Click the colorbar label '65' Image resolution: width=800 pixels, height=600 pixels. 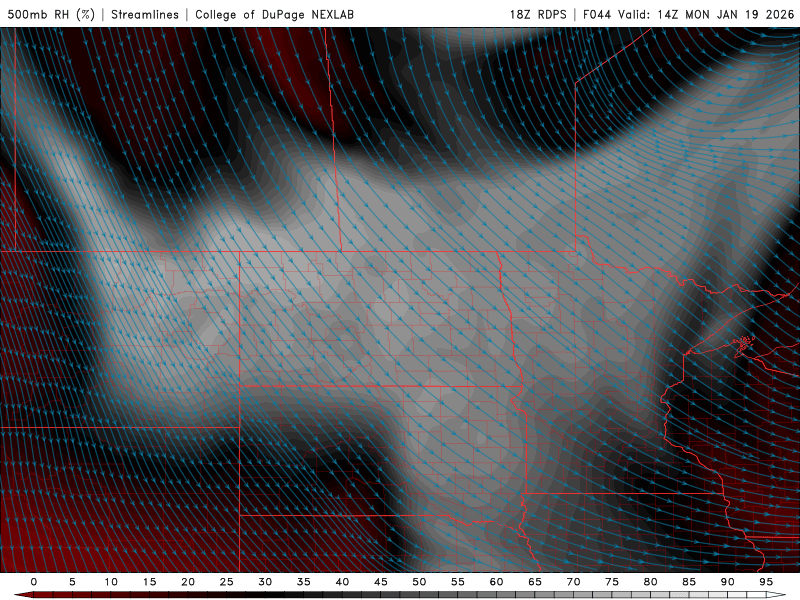tap(535, 582)
